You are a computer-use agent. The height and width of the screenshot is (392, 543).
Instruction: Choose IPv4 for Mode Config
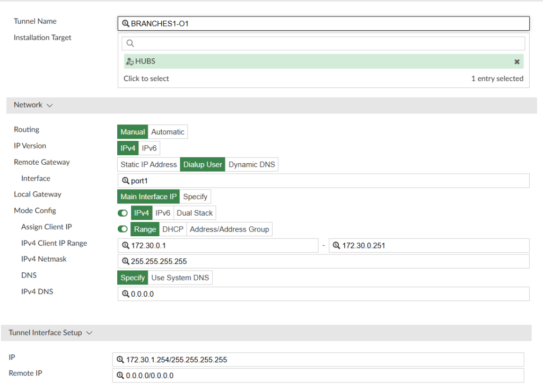[141, 213]
